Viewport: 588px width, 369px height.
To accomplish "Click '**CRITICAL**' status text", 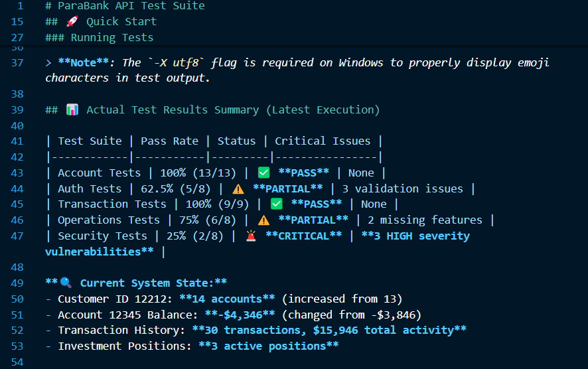I will (303, 236).
